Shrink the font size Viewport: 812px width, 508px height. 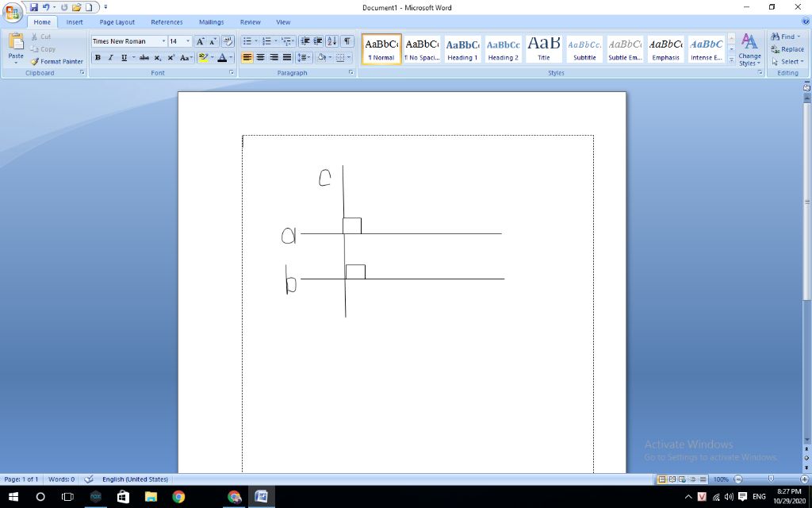(x=213, y=41)
